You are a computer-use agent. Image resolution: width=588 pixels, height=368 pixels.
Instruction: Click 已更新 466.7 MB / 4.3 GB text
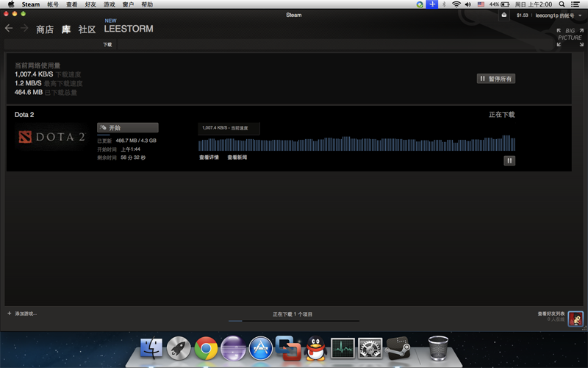click(126, 141)
